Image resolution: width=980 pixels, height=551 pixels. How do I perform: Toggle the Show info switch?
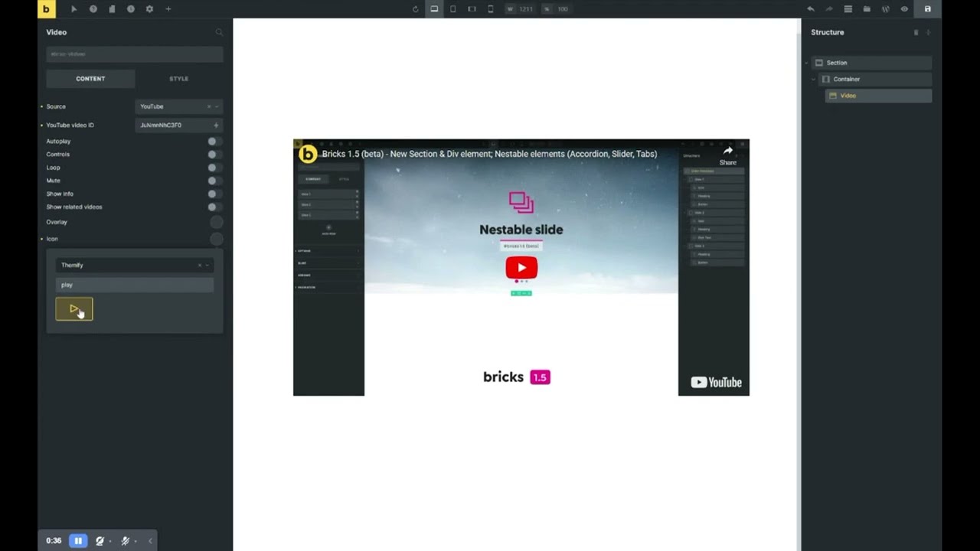[x=215, y=194]
